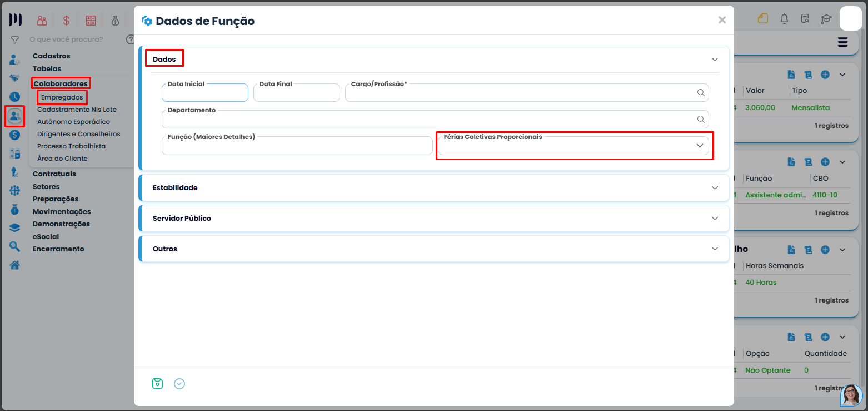Screen dimensions: 868x411
Task: Select Cadastramento Nis Lote
Action: 77,110
